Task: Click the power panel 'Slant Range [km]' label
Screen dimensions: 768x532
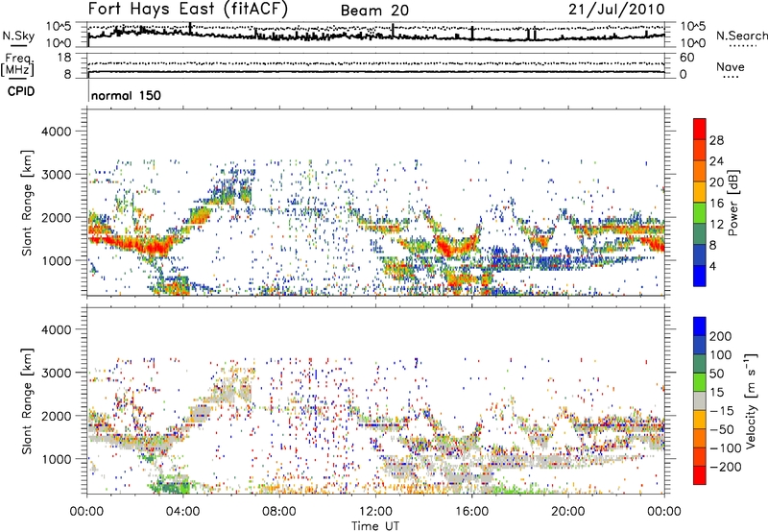Action: pos(27,203)
